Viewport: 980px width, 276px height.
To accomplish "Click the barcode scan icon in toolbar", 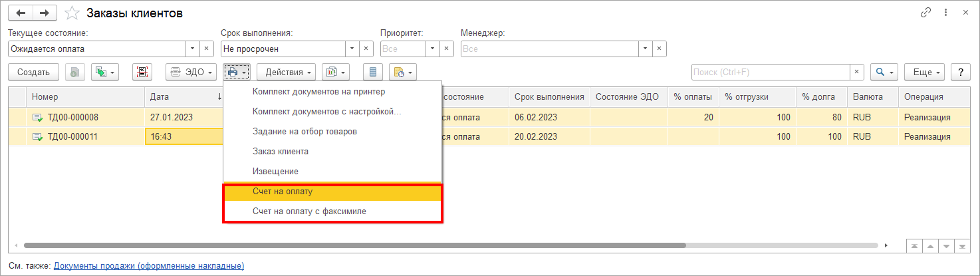I will [142, 72].
